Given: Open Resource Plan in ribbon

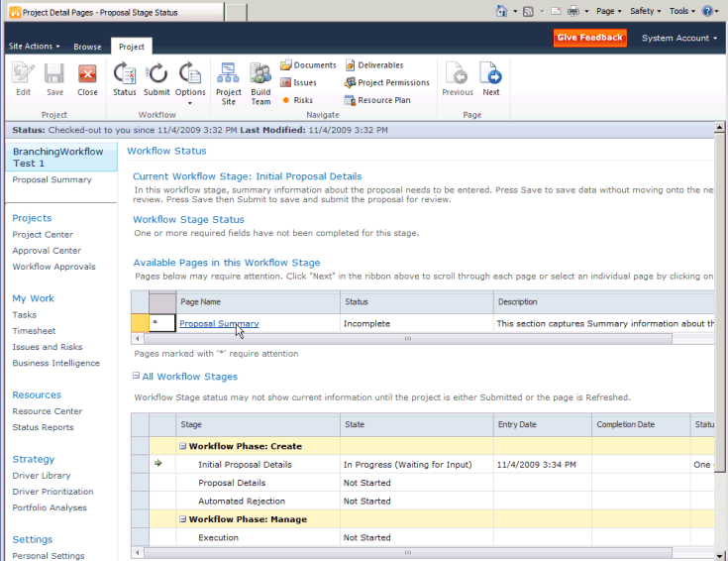Looking at the screenshot, I should point(377,100).
